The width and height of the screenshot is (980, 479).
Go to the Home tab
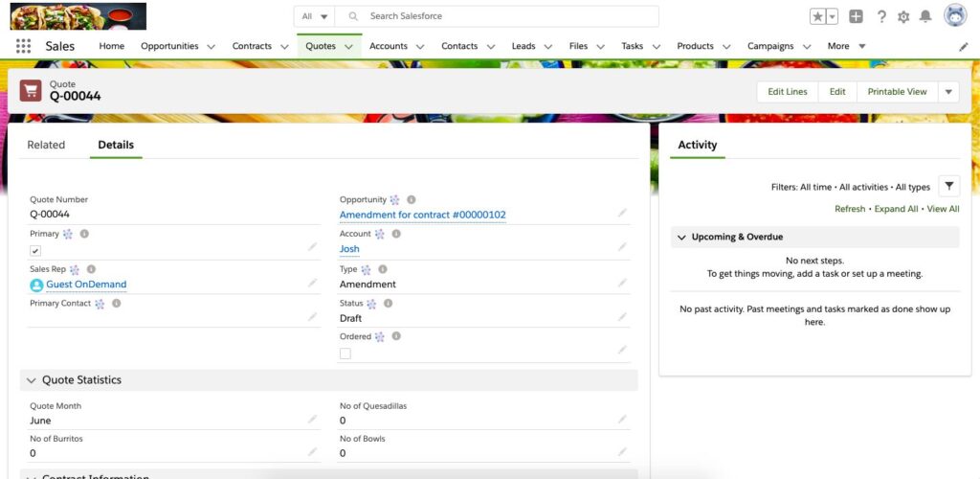[111, 46]
